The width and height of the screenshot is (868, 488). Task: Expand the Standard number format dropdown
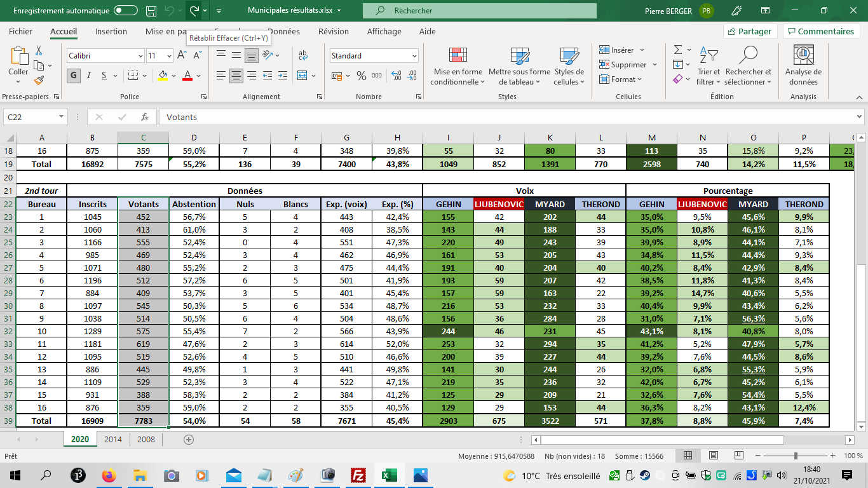click(414, 56)
